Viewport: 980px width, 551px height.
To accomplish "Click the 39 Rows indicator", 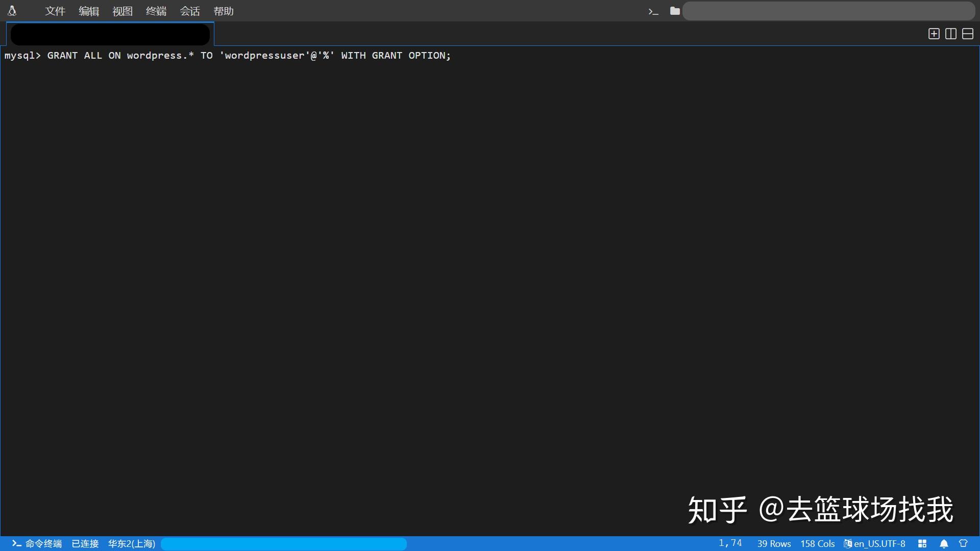I will (x=773, y=544).
